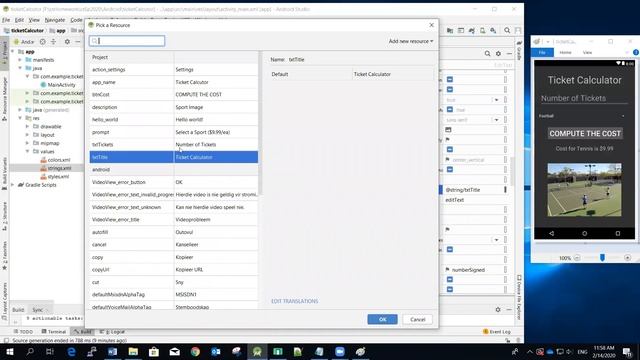Image resolution: width=640 pixels, height=360 pixels.
Task: Tap the emulator home navigation button
Action: 584,233
